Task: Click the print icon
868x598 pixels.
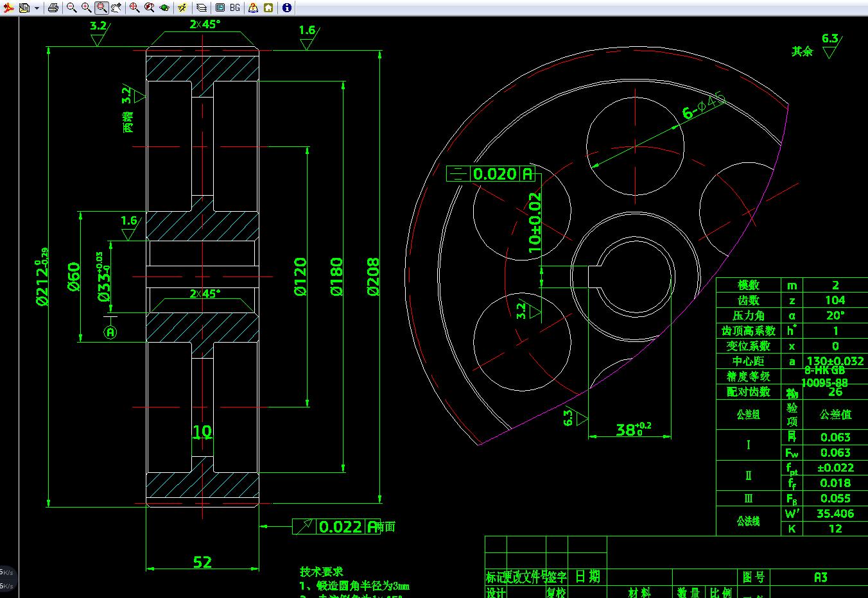Action: pos(53,8)
